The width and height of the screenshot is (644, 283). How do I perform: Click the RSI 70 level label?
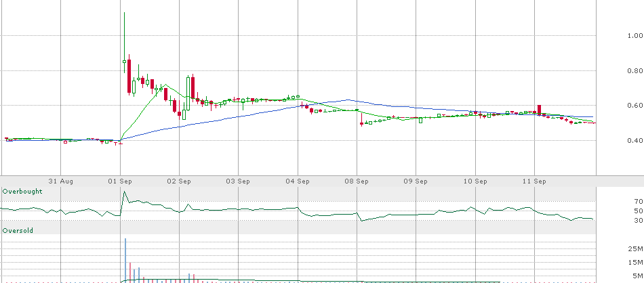point(639,201)
